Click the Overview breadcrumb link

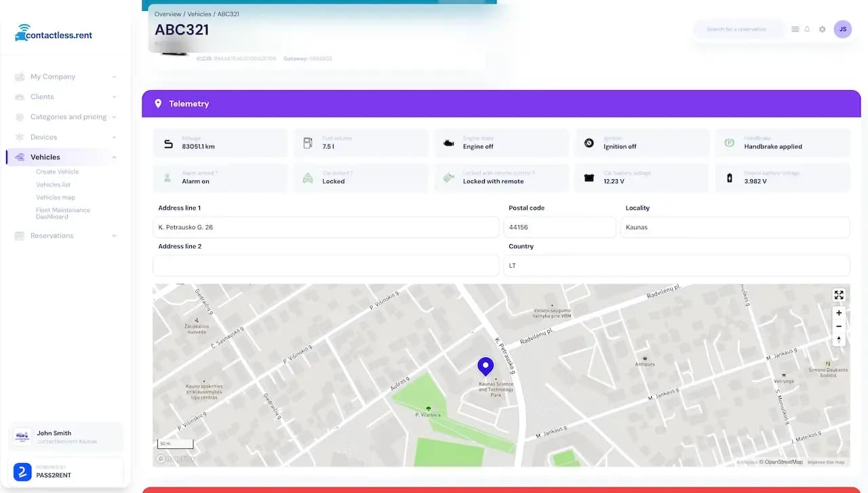coord(166,13)
